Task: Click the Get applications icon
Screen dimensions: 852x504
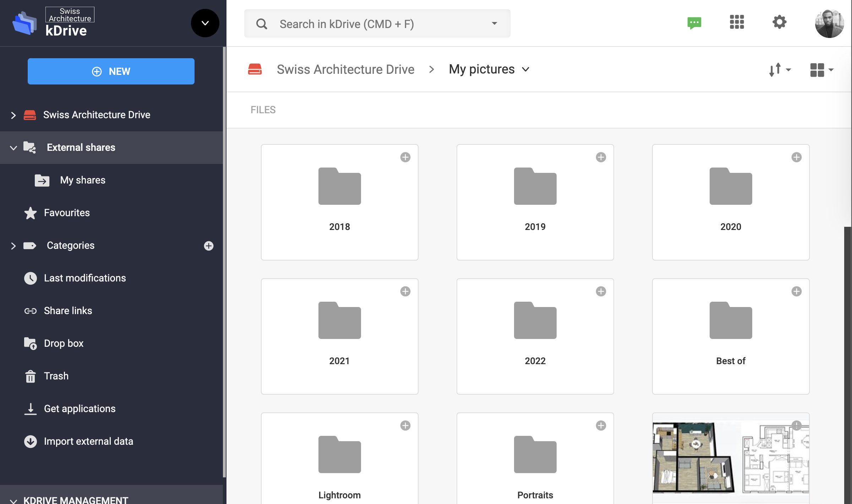Action: pyautogui.click(x=31, y=409)
